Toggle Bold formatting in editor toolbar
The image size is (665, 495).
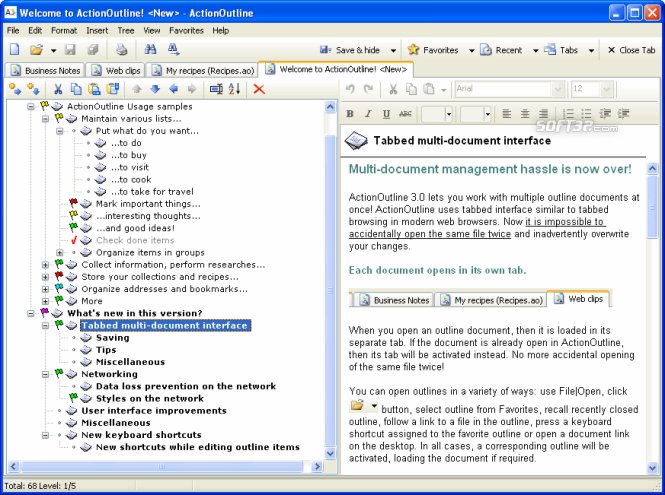tap(351, 114)
